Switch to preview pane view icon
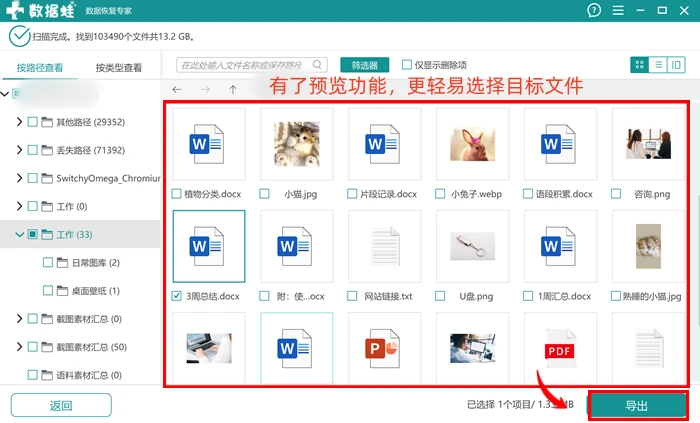The width and height of the screenshot is (700, 423). coord(676,65)
